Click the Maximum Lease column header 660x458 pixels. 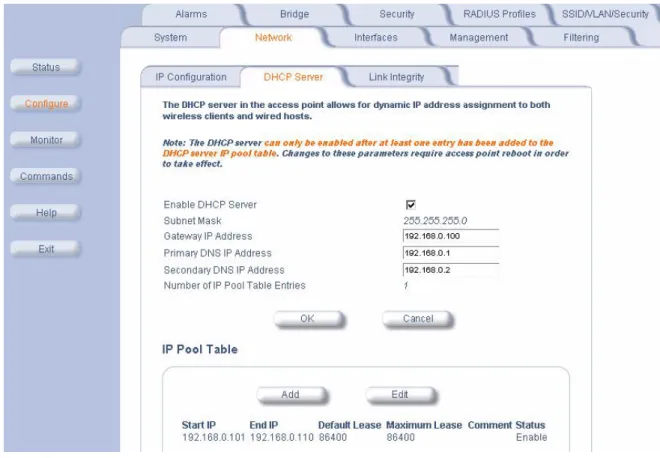click(x=424, y=425)
